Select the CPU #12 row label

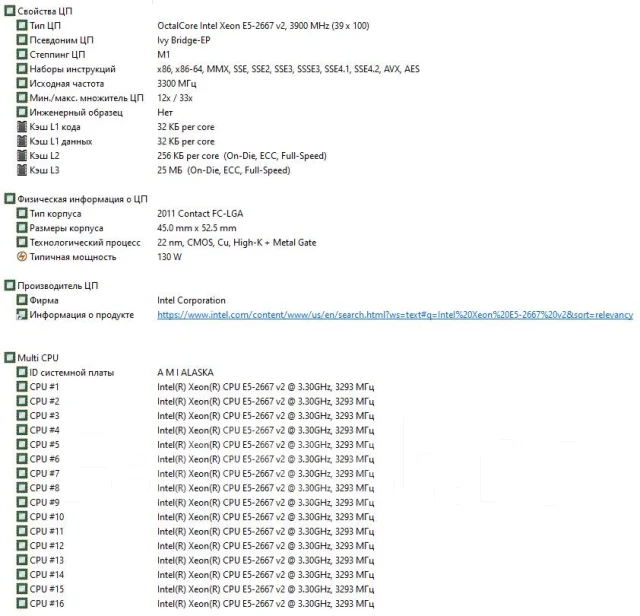point(47,546)
